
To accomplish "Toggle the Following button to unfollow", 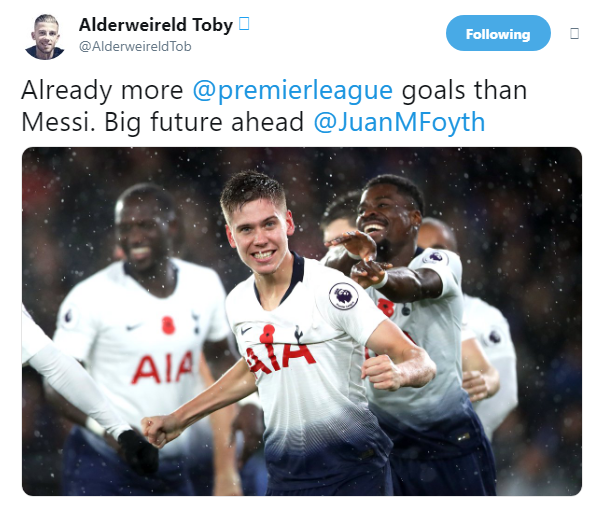I will coord(498,33).
